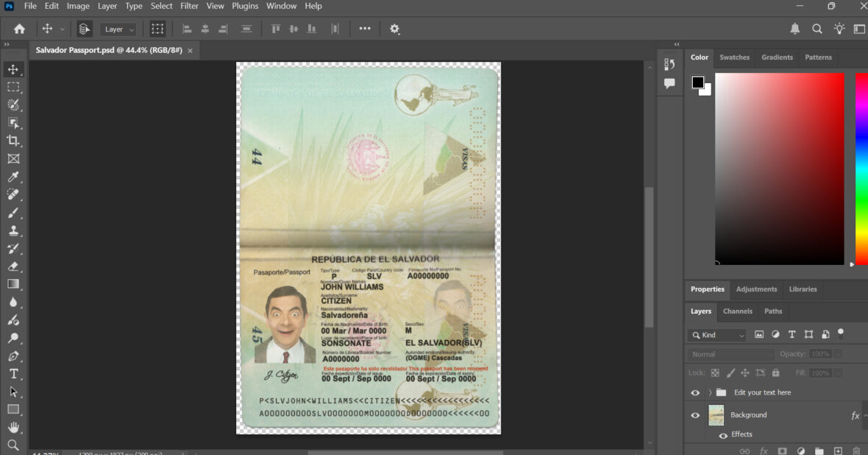Select the Move tool in the toolbar

click(x=13, y=69)
